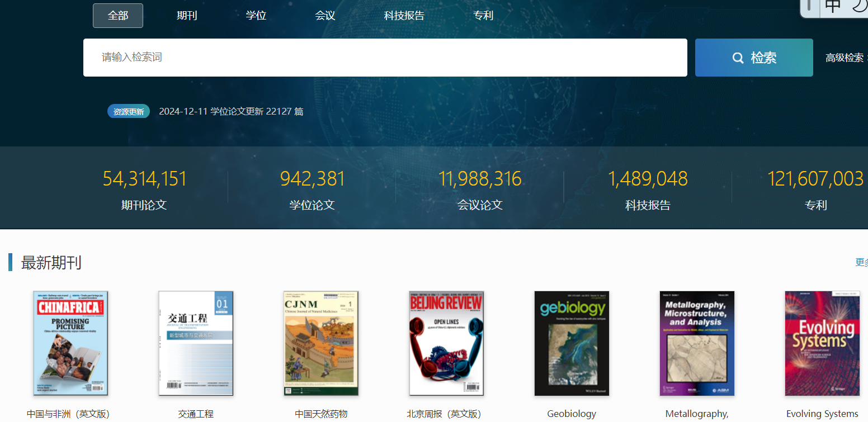Open the 高级检索 advanced search link
The height and width of the screenshot is (422, 868).
coord(845,58)
